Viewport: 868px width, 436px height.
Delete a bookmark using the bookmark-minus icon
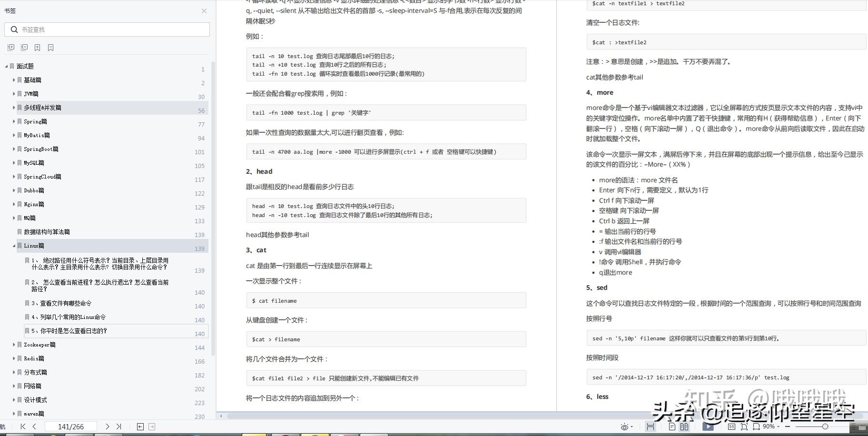pos(50,47)
